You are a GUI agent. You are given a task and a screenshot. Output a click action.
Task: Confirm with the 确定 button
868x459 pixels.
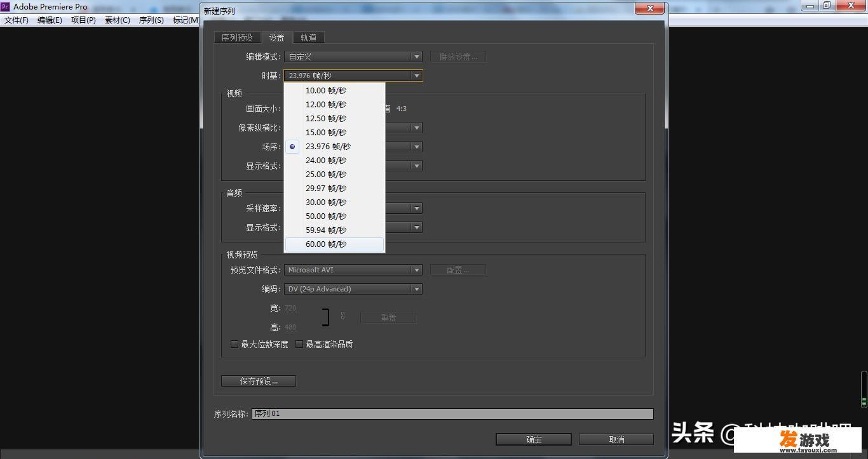click(534, 439)
